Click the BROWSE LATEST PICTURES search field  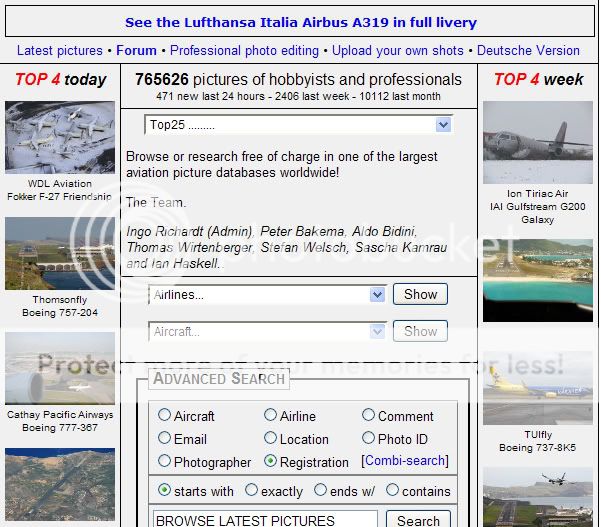(x=265, y=519)
